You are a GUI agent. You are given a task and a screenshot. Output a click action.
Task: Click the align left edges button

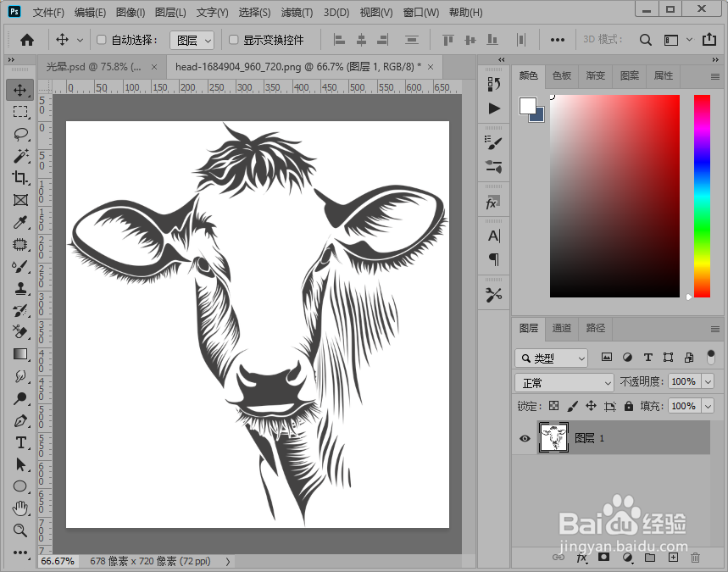[339, 40]
